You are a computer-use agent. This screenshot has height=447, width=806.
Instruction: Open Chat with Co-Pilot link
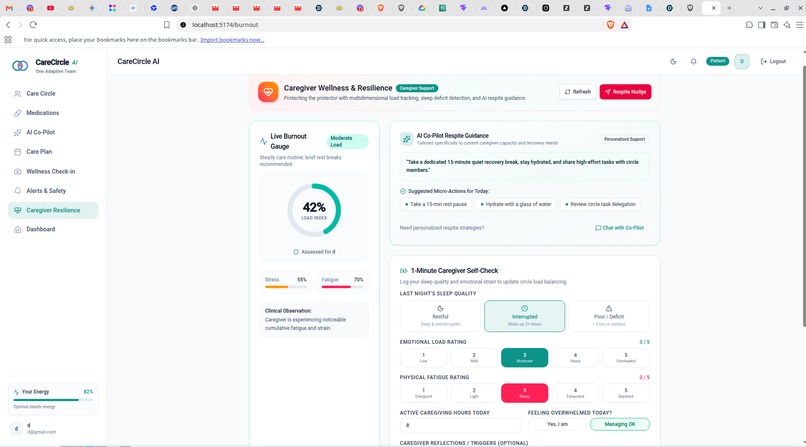pos(619,228)
